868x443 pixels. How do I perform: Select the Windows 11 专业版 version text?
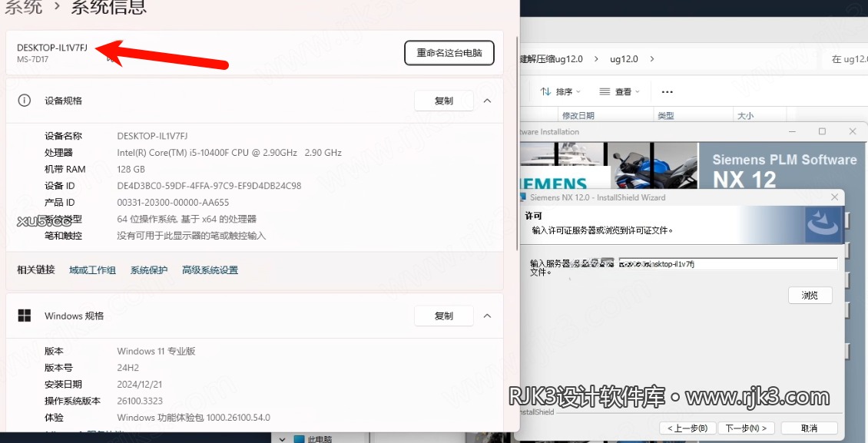click(156, 351)
